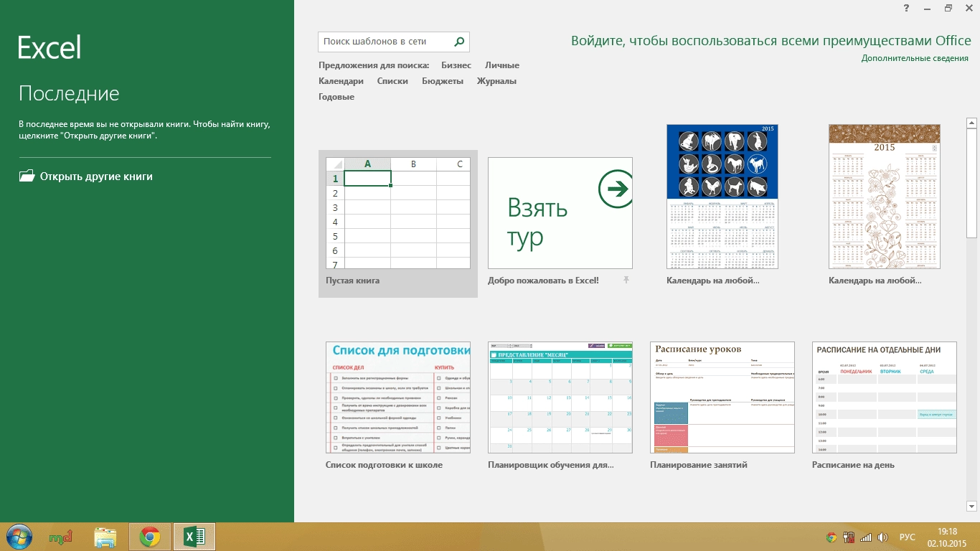Image resolution: width=980 pixels, height=551 pixels.
Task: Select the Годовые suggestion
Action: click(x=336, y=97)
